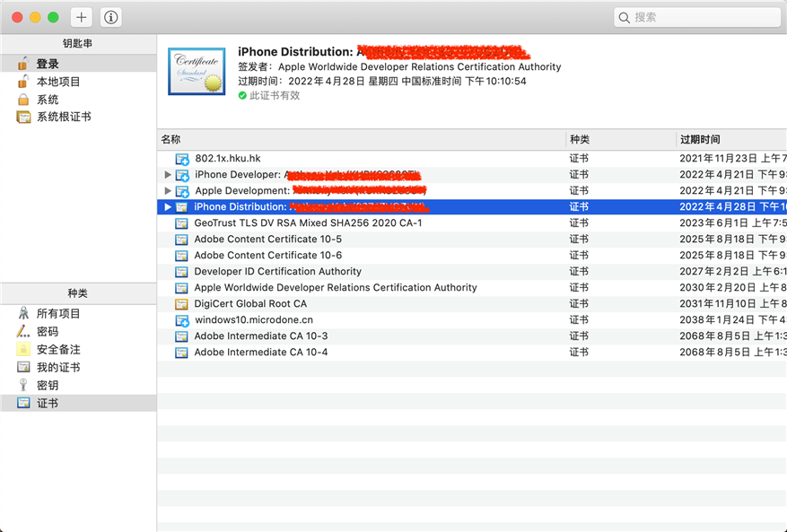This screenshot has height=532, width=787.
Task: Select the 安全备注 category
Action: (78, 349)
